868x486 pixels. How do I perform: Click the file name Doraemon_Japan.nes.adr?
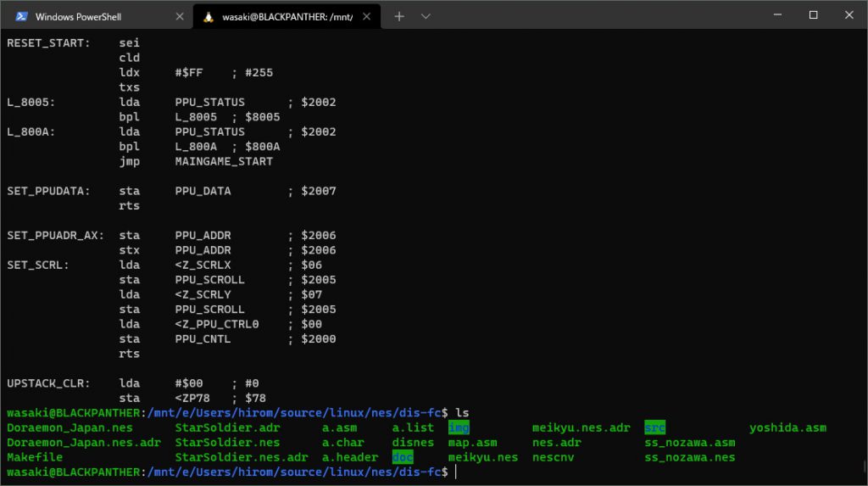[84, 443]
